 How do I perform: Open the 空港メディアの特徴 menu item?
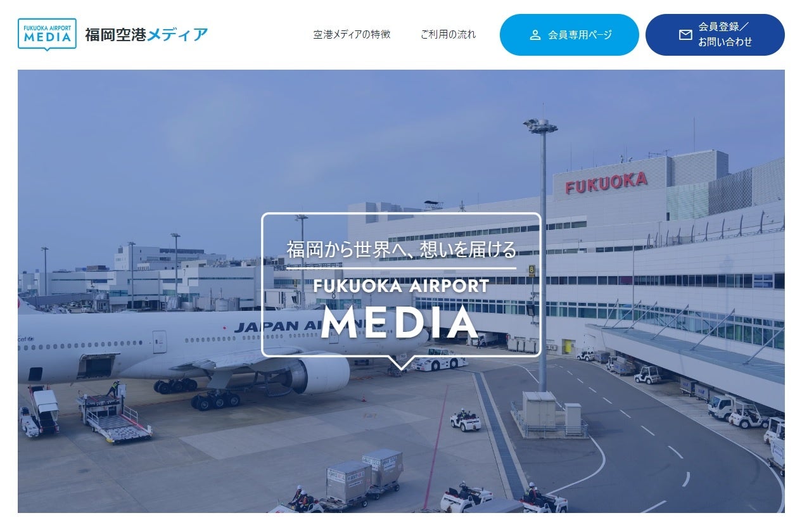[352, 34]
